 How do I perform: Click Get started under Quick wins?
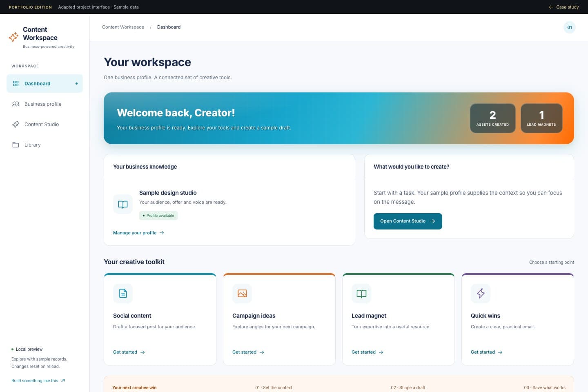point(487,352)
